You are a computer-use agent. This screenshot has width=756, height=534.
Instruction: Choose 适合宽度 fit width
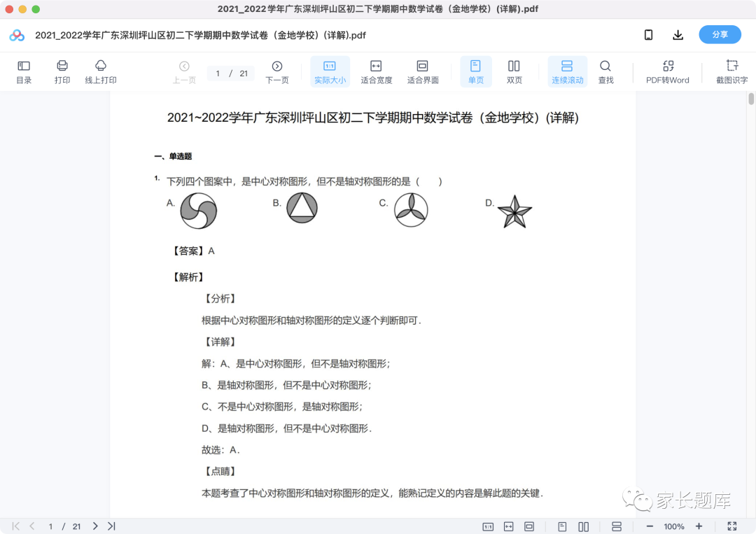click(x=377, y=72)
